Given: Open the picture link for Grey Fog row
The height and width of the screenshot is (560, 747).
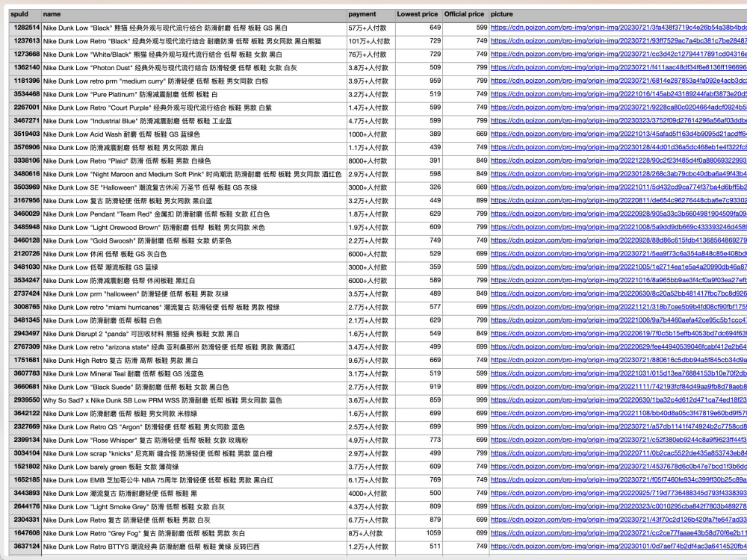Looking at the screenshot, I should coord(619,534).
